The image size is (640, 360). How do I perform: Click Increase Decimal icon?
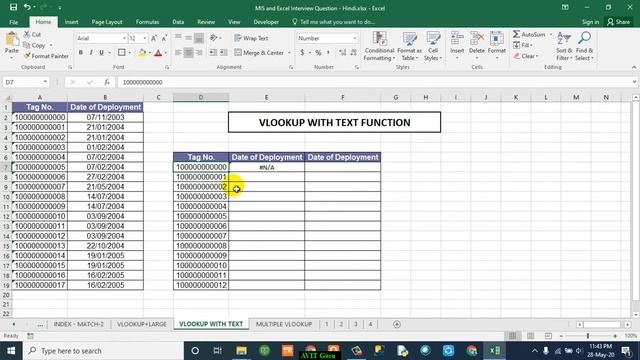pyautogui.click(x=342, y=53)
